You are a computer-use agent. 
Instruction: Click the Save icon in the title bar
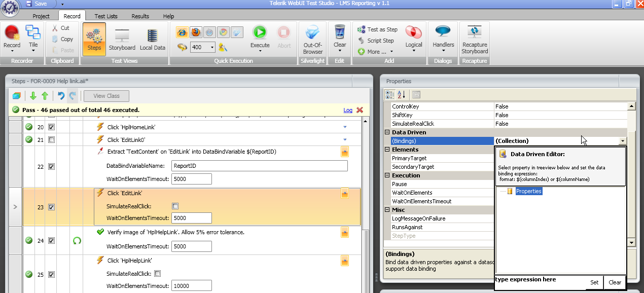[x=28, y=4]
